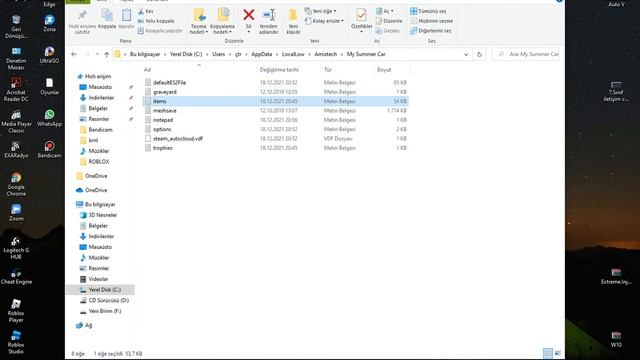Click the Yapıştır paste icon
The height and width of the screenshot is (360, 640).
(126, 15)
